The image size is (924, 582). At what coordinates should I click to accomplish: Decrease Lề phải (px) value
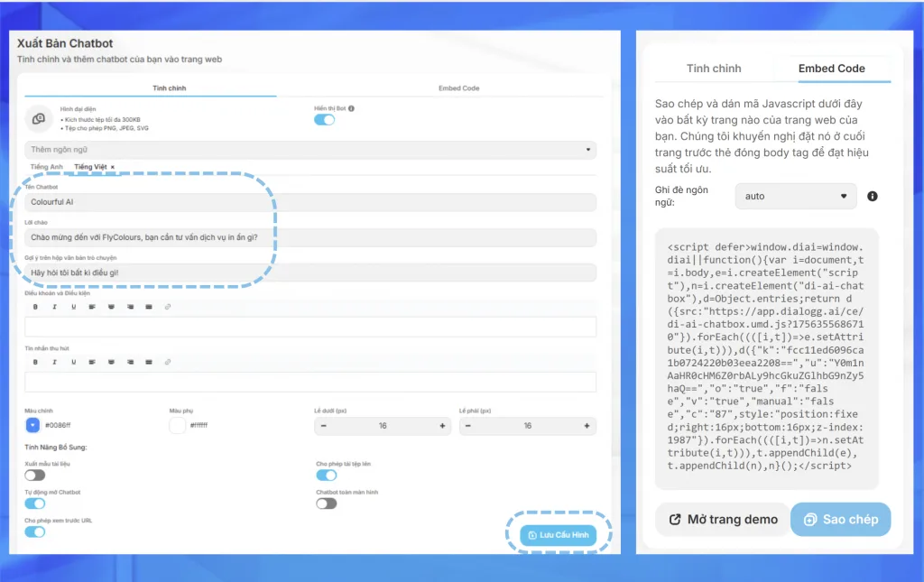pos(468,426)
